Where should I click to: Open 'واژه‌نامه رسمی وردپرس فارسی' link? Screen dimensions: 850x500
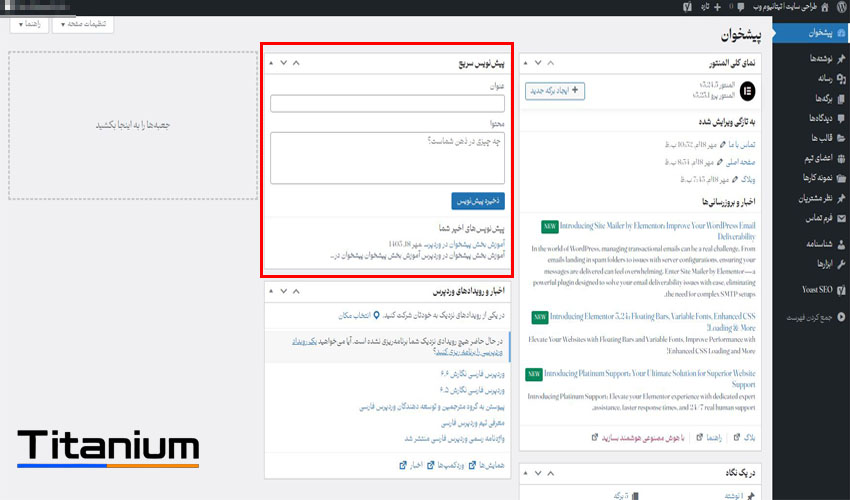tap(454, 439)
